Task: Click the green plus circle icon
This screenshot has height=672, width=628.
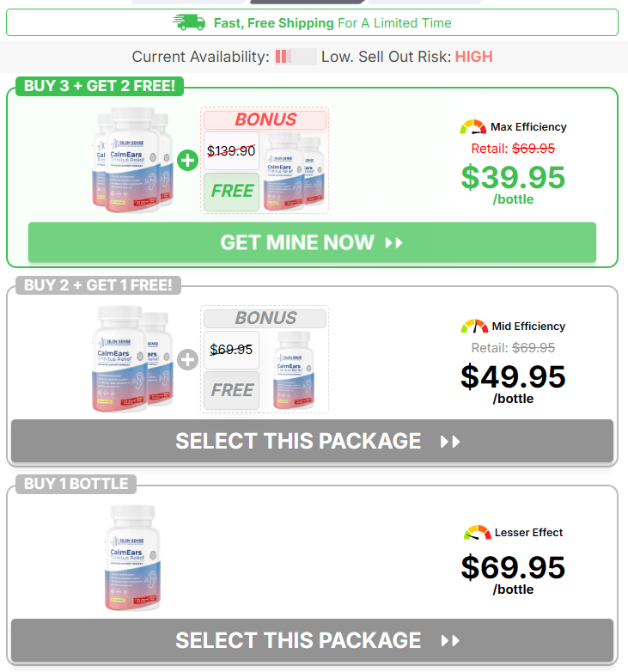Action: click(187, 161)
